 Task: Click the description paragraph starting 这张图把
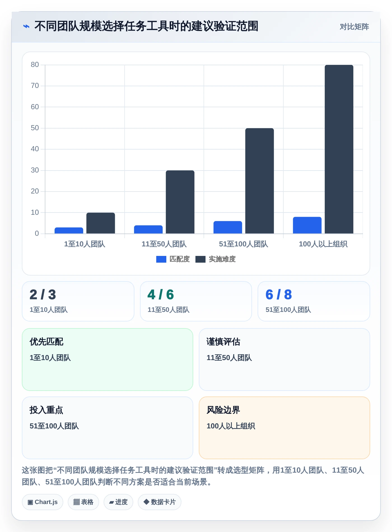[193, 476]
